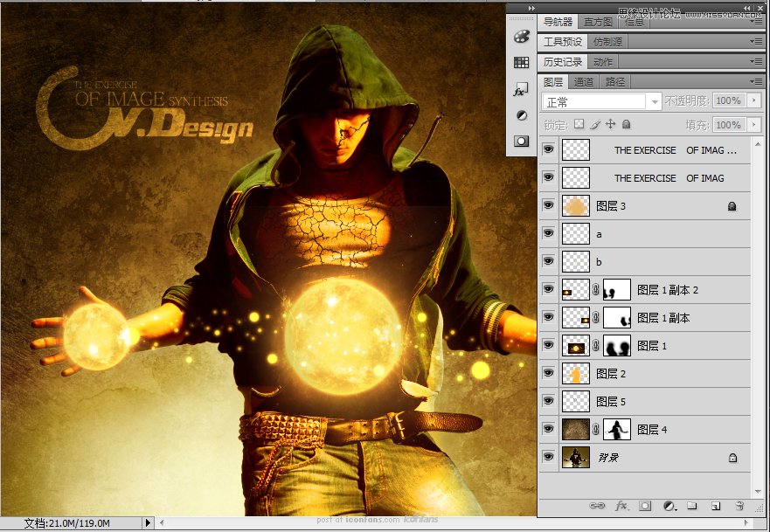The height and width of the screenshot is (532, 770).
Task: Hide layer named a
Action: pos(548,233)
